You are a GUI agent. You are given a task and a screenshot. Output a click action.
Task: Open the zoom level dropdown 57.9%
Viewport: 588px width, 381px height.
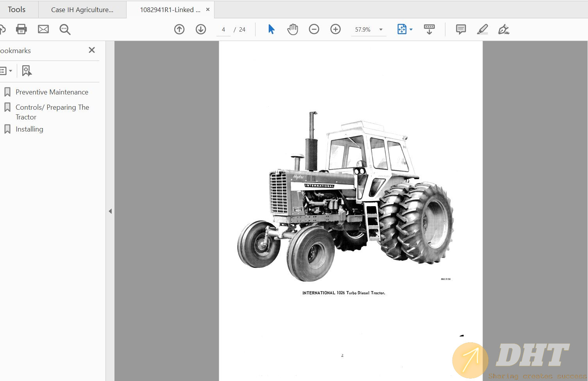click(369, 30)
